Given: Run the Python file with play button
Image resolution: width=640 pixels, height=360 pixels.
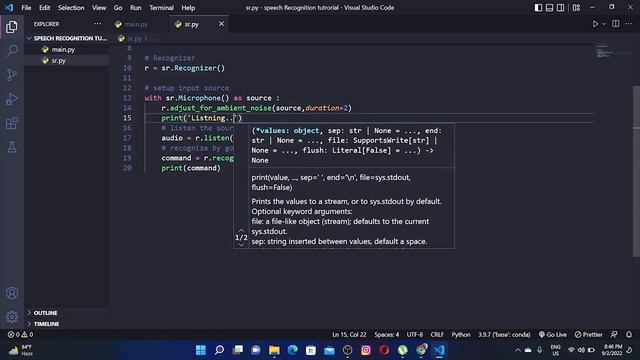Looking at the screenshot, I should 595,24.
